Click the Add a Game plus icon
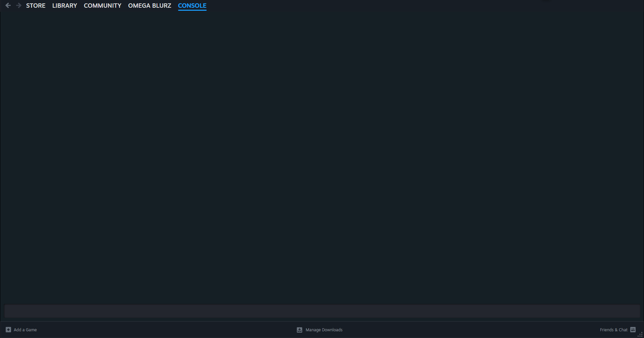 click(8, 330)
